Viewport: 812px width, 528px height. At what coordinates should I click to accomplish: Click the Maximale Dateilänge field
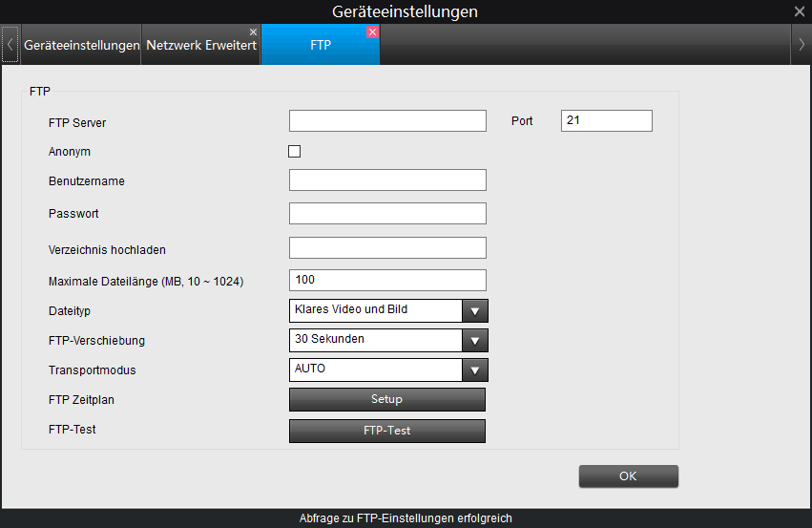pyautogui.click(x=387, y=280)
